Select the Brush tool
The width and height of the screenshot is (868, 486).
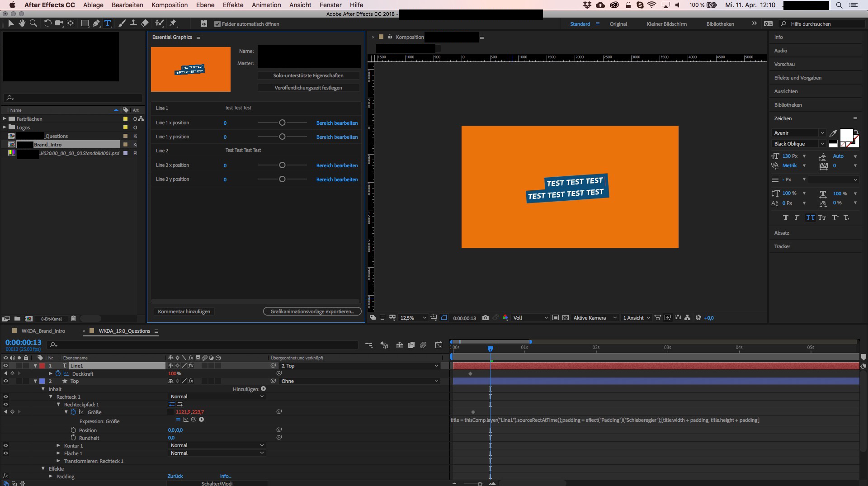[121, 24]
